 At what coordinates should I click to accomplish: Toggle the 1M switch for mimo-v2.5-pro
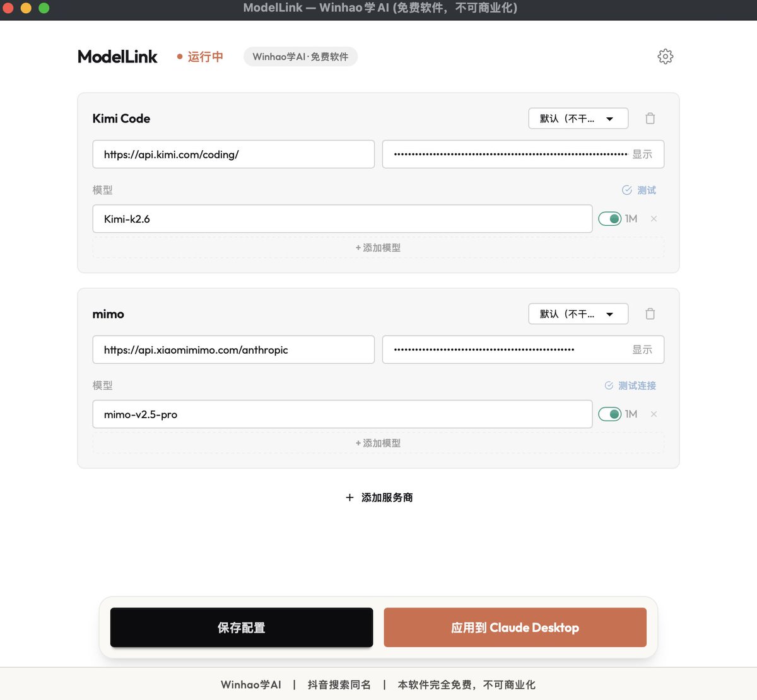(609, 414)
